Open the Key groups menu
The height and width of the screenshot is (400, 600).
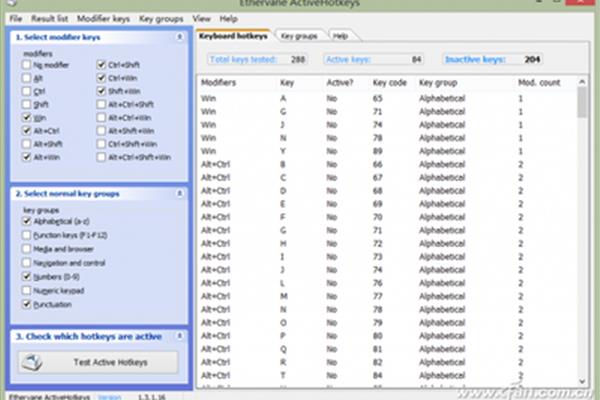click(161, 19)
